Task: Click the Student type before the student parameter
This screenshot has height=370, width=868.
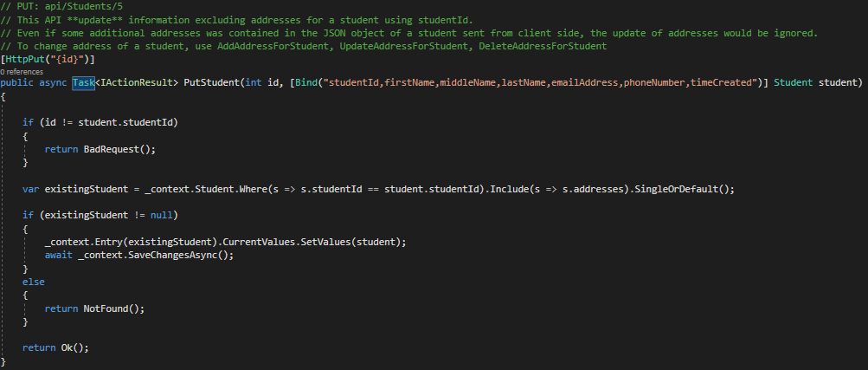Action: (794, 82)
